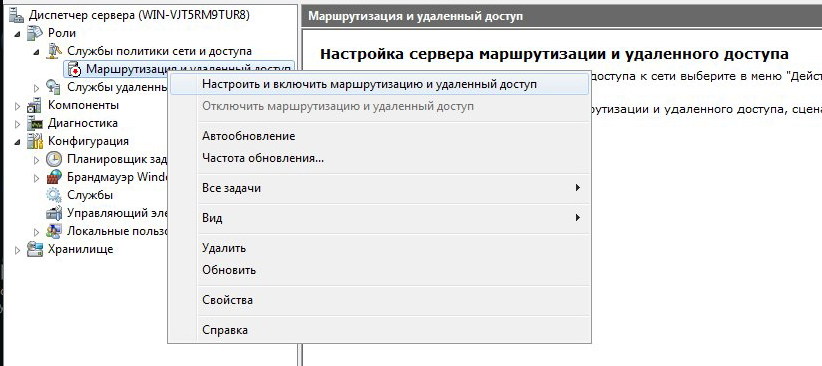Screen dimensions: 822x366
Task: Choose Настроить и включить маршрутизацию и удаленный доступ
Action: click(x=380, y=84)
